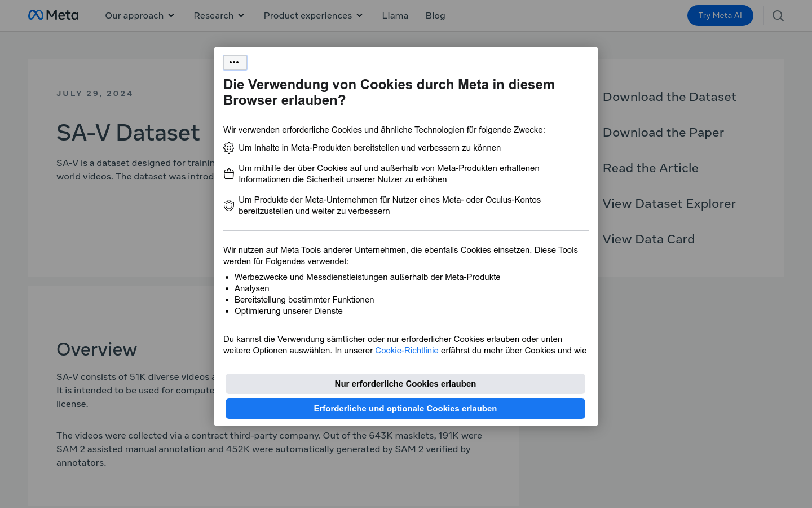The height and width of the screenshot is (508, 812).
Task: Open the Read the Article link
Action: coord(651,168)
